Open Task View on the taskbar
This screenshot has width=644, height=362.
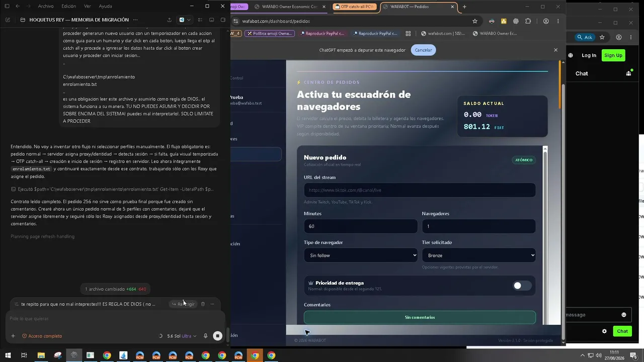[24, 355]
